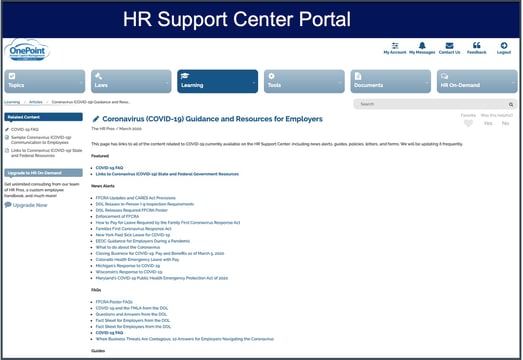Click the pencil icon beside sidebar COVID-19 FAQ
Viewport: 523px width, 360px height.
pos(7,129)
